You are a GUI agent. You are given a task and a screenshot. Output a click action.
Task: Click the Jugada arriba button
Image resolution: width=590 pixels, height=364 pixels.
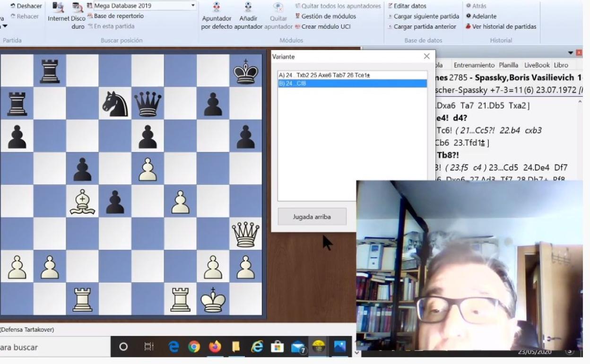click(x=312, y=217)
